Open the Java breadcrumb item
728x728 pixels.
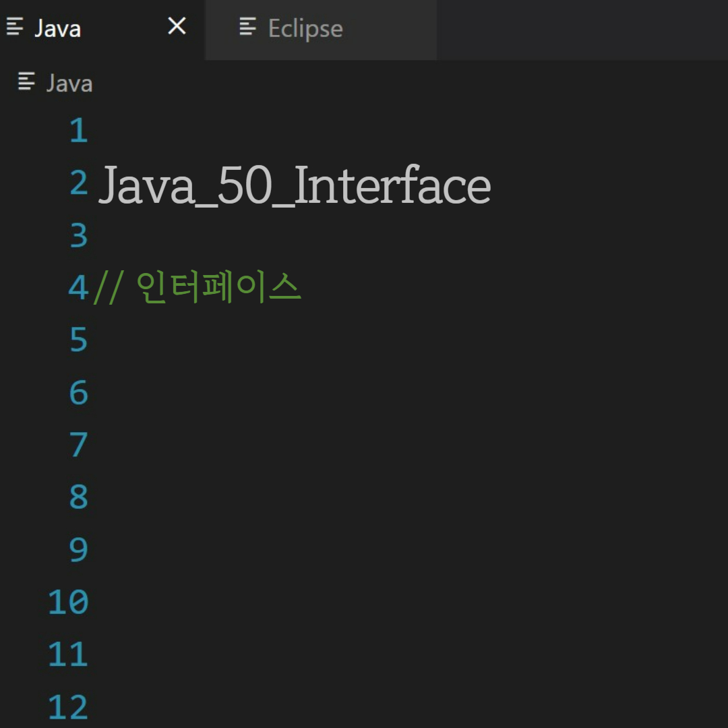click(x=69, y=84)
